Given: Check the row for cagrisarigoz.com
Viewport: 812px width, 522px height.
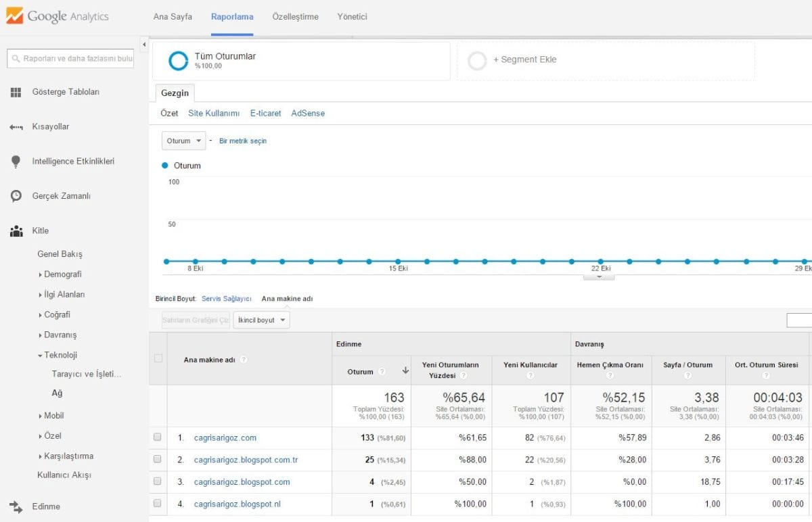Looking at the screenshot, I should 158,437.
